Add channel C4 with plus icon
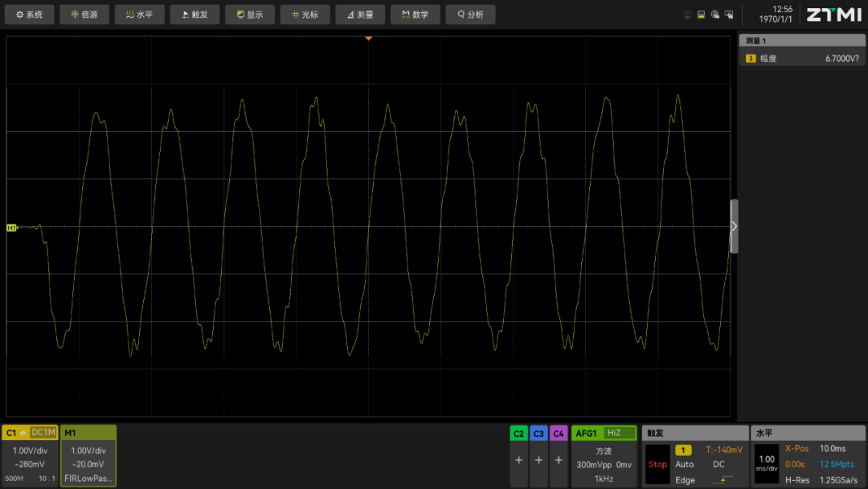Viewport: 868px width, 489px height. pyautogui.click(x=559, y=460)
